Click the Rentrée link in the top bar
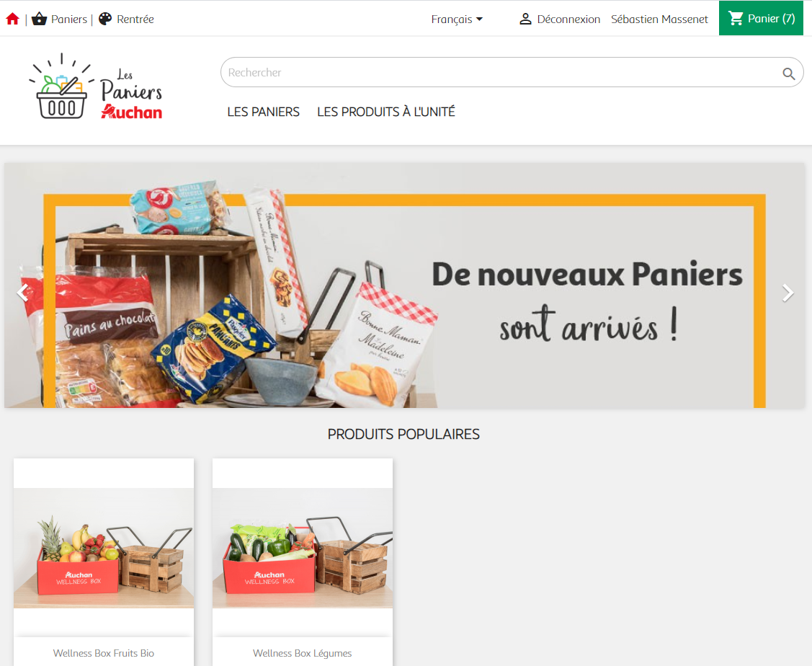Image resolution: width=812 pixels, height=666 pixels. 135,19
